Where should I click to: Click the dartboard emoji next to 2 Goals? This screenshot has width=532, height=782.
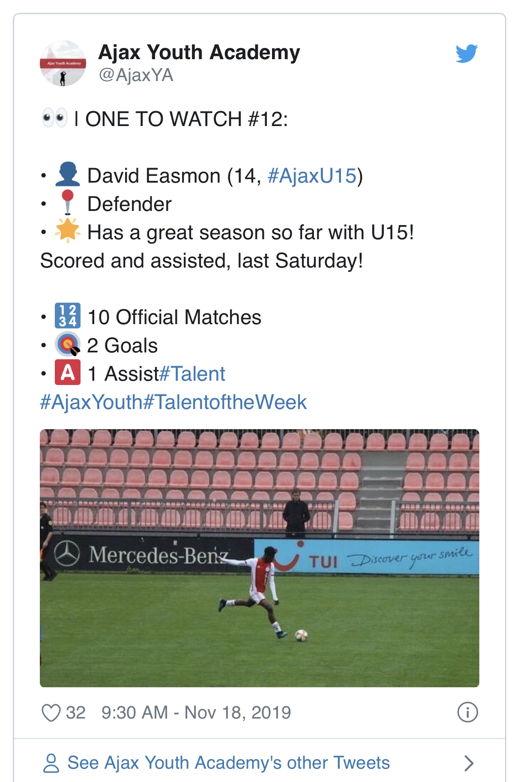click(x=68, y=344)
